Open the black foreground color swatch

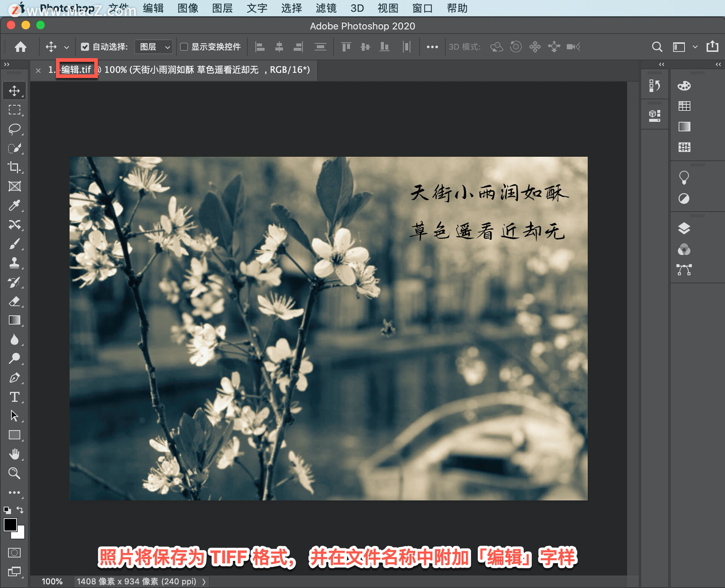click(x=10, y=525)
